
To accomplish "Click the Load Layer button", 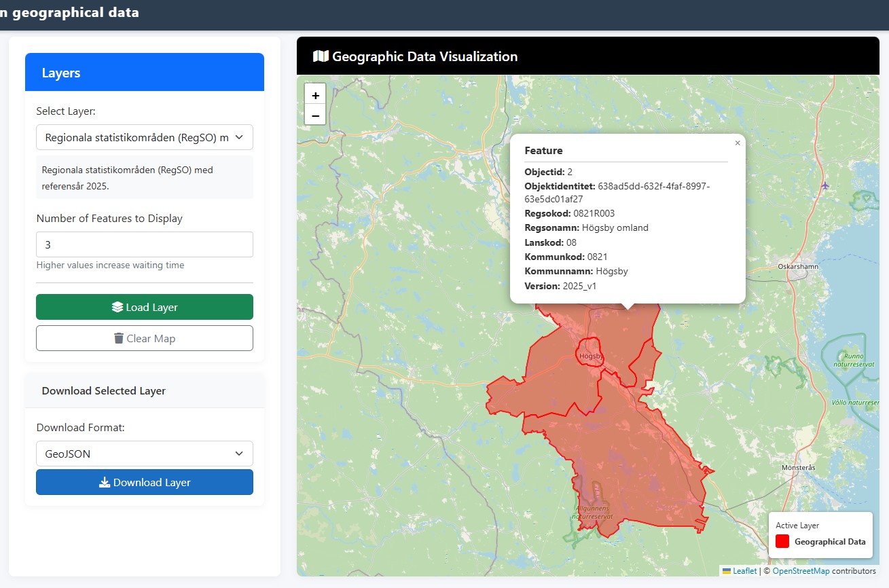I will [145, 307].
